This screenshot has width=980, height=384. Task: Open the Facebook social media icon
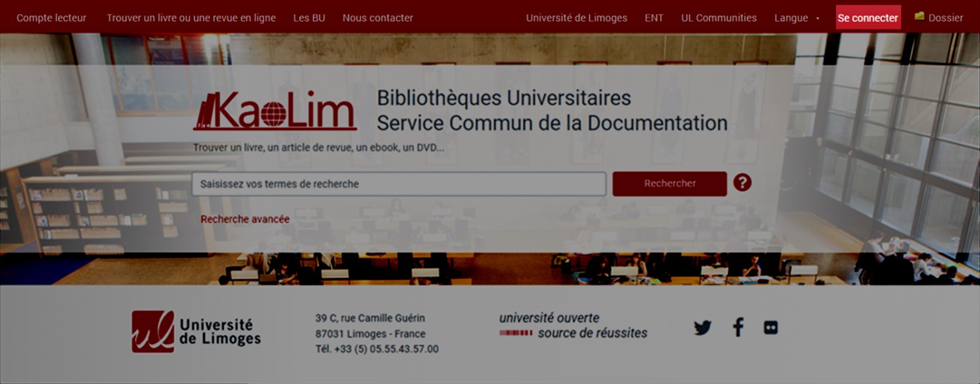(738, 327)
